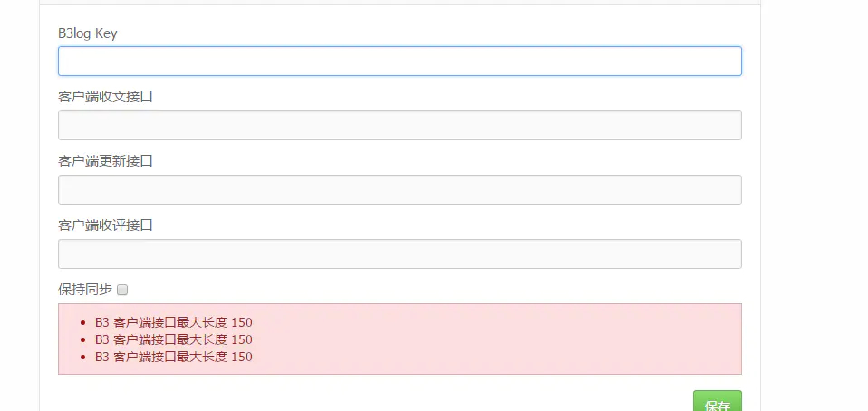This screenshot has width=868, height=411.
Task: Click the second B3 客户端接口最大长度 error message
Action: [173, 339]
